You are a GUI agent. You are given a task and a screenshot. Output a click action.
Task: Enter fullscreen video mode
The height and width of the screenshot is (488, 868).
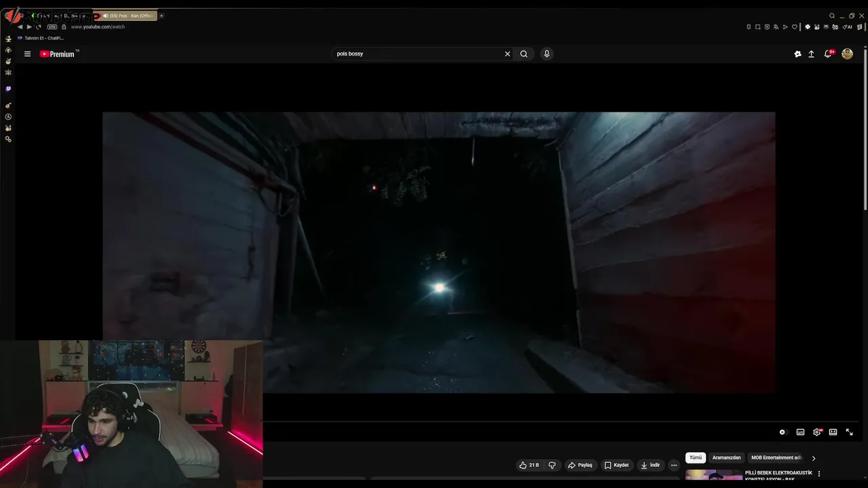(849, 432)
